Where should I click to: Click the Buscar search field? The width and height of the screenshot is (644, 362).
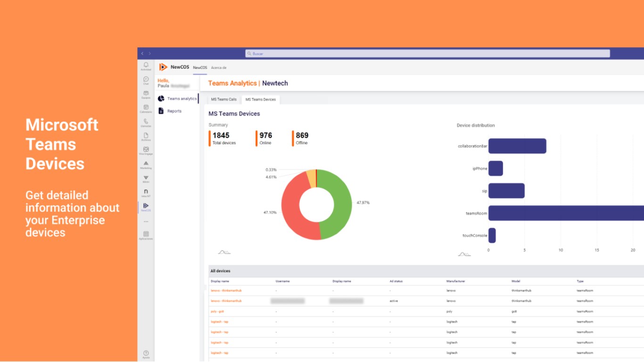[428, 54]
